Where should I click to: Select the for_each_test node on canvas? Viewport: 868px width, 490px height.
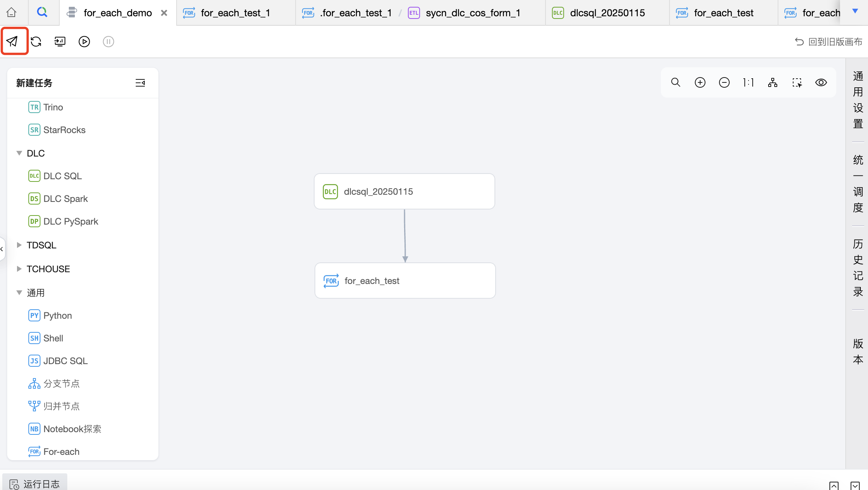(405, 281)
